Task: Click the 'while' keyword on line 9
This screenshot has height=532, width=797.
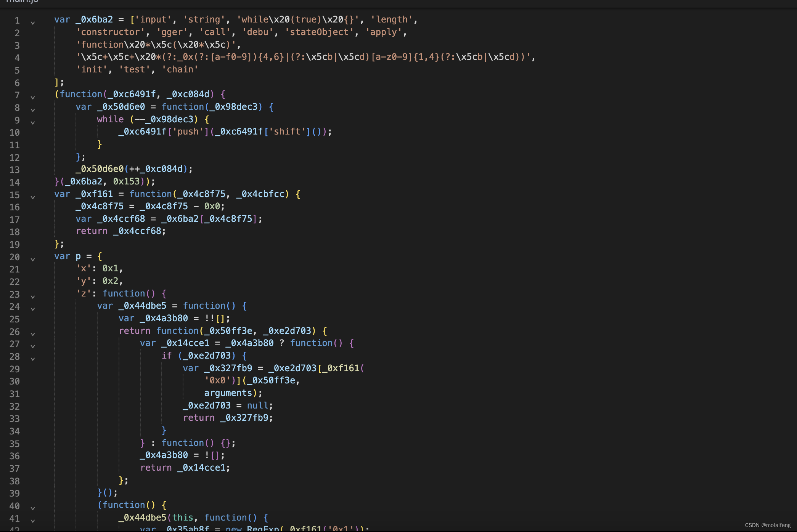Action: pos(110,119)
